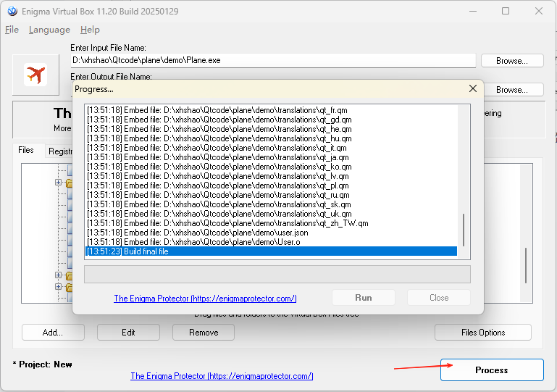Select the log line for qt_lv.qm

[x=272, y=176]
